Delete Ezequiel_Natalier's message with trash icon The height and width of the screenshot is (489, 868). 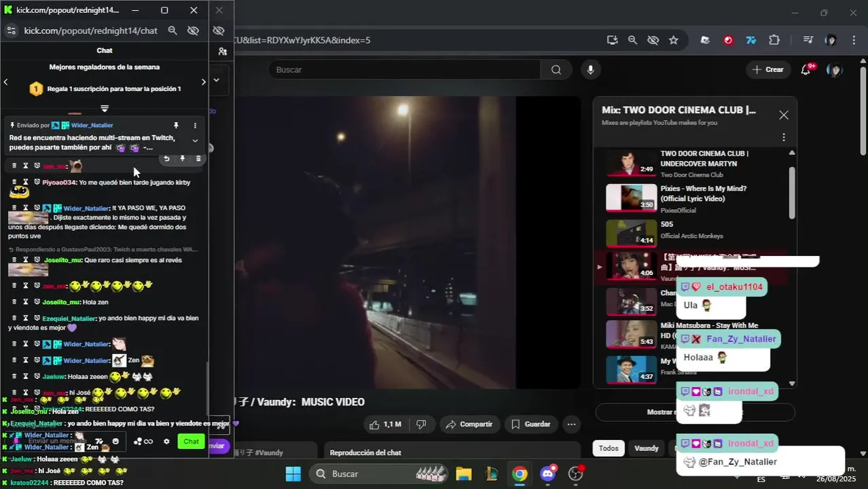[x=15, y=318]
